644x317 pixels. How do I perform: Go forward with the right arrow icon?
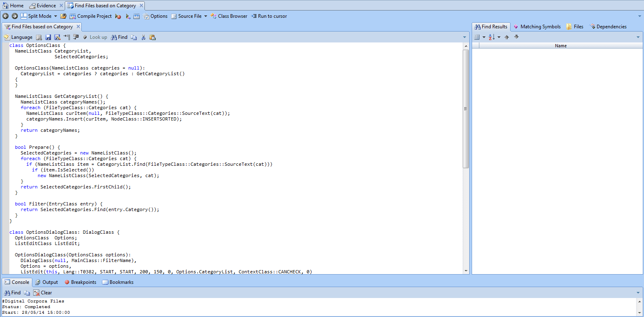[x=15, y=16]
